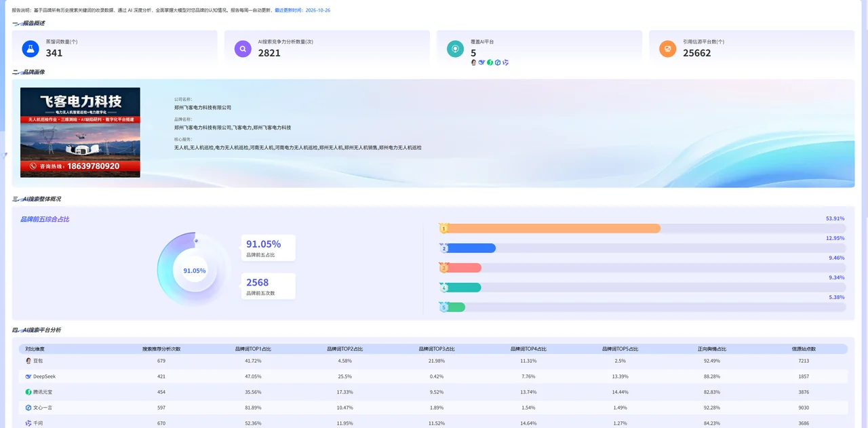The width and height of the screenshot is (868, 428).
Task: Click the 搜索推荐分析次数 column header
Action: pyautogui.click(x=161, y=349)
